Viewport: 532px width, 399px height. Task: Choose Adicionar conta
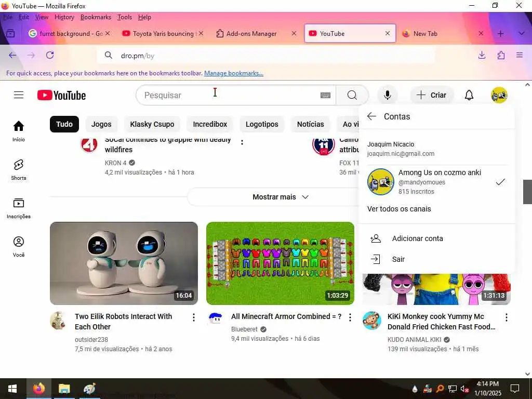coord(436,238)
